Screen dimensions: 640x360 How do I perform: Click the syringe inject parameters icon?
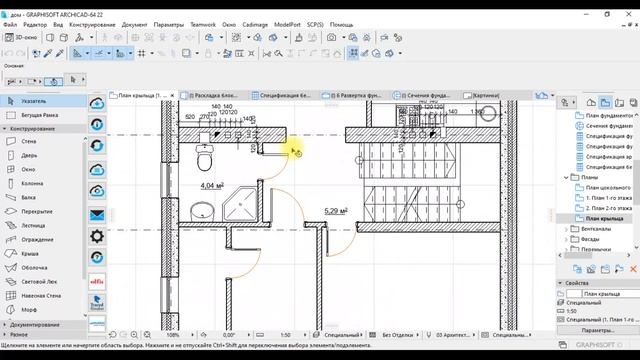[60, 53]
